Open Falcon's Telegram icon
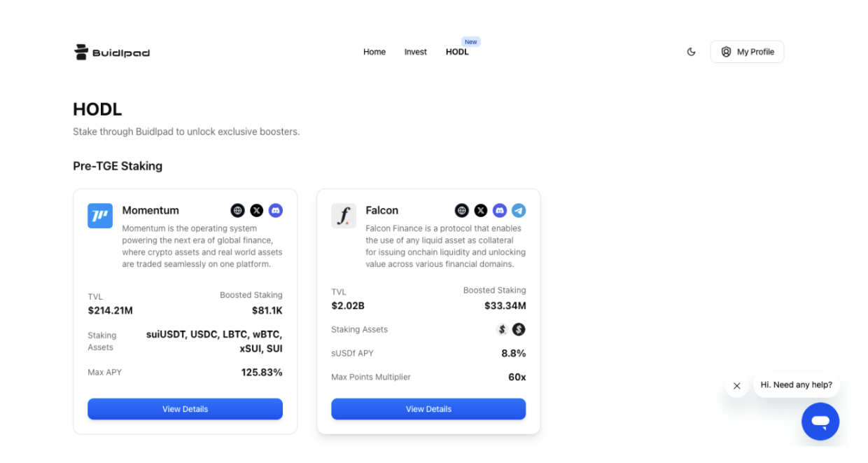 click(x=519, y=210)
